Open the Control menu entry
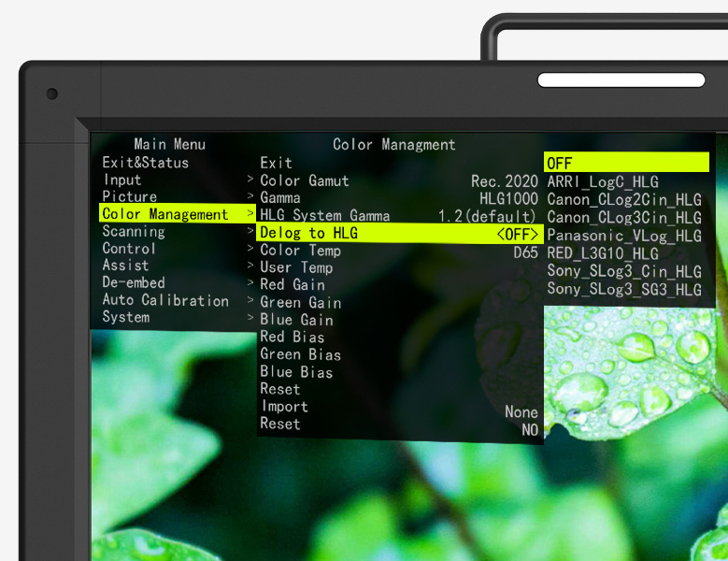The width and height of the screenshot is (728, 561). pos(129,249)
